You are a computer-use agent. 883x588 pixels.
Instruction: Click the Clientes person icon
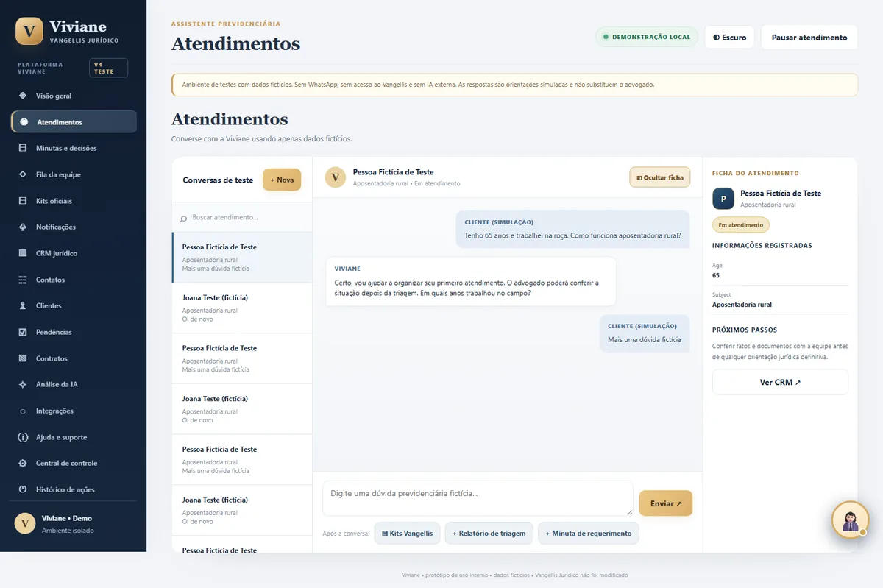tap(23, 305)
